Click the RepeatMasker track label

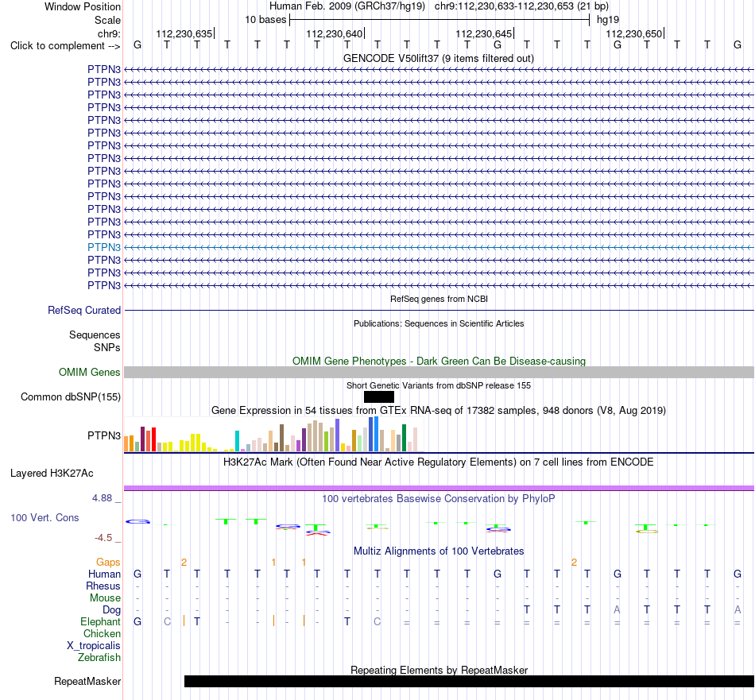coord(87,682)
